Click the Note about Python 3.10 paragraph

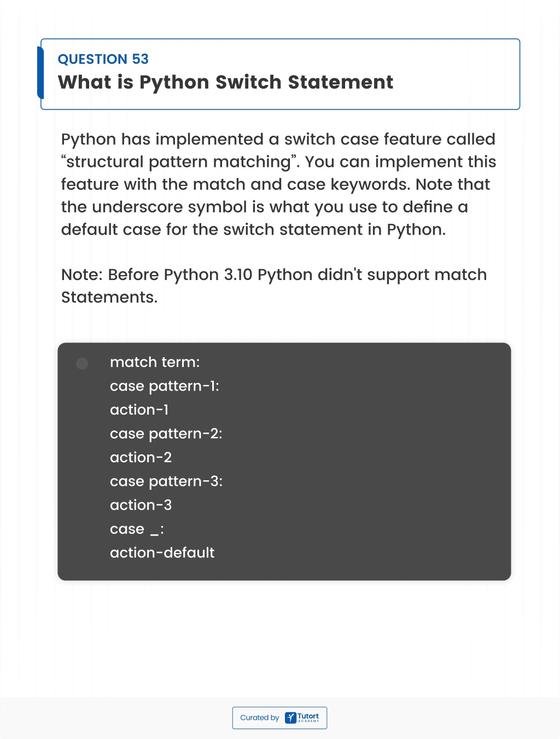(x=274, y=286)
